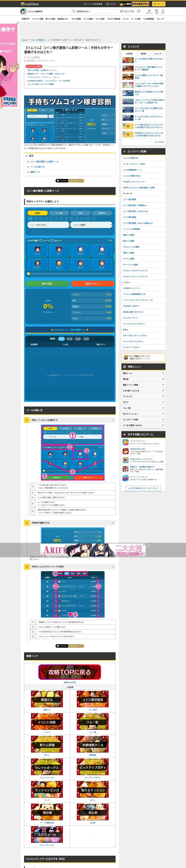Close the ARIFURETA banner ad

[148, 546]
